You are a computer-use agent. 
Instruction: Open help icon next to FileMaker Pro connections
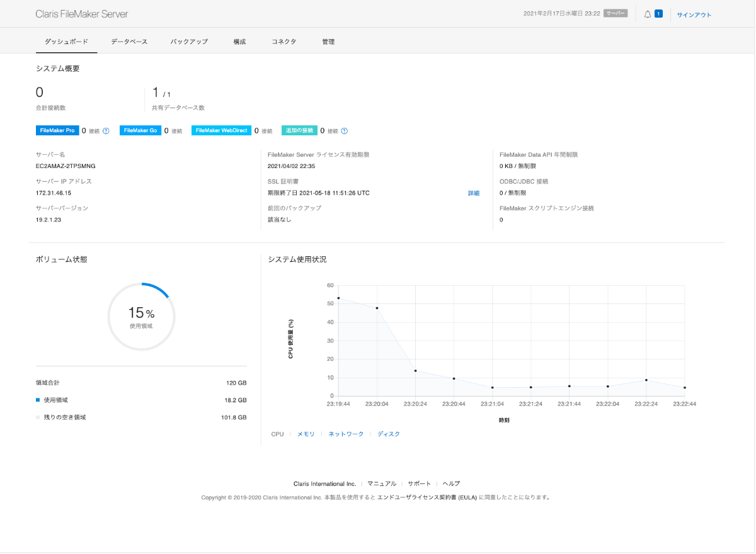[106, 131]
